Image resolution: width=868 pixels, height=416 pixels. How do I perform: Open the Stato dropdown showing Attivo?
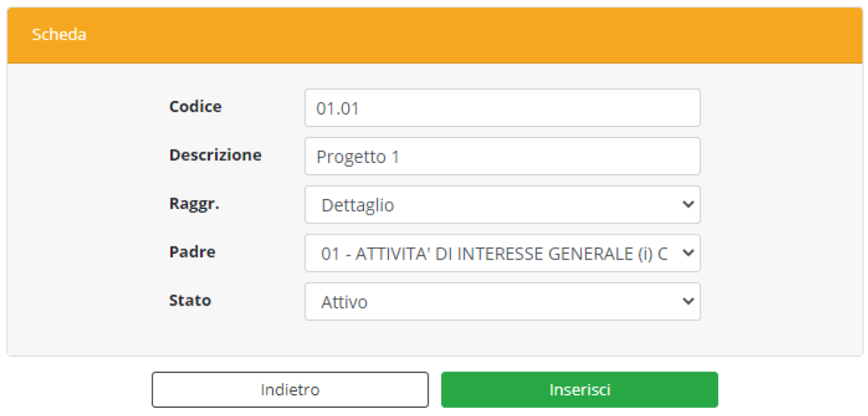point(502,302)
